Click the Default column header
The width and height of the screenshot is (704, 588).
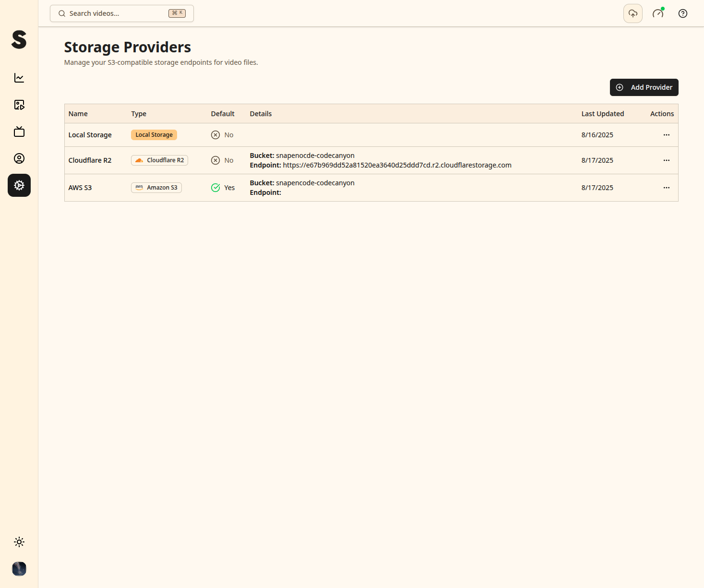pyautogui.click(x=223, y=114)
